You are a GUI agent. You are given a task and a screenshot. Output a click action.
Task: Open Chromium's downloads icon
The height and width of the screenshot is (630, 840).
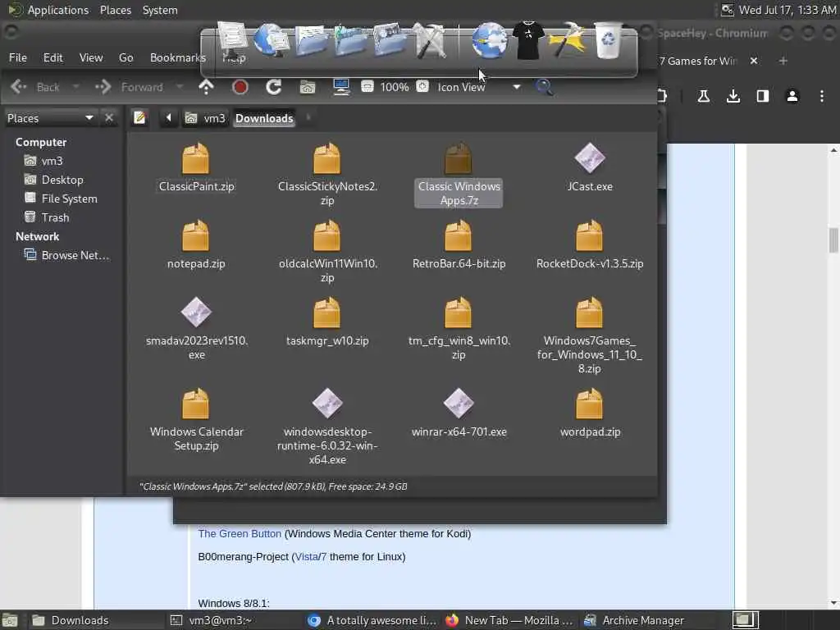pyautogui.click(x=733, y=96)
